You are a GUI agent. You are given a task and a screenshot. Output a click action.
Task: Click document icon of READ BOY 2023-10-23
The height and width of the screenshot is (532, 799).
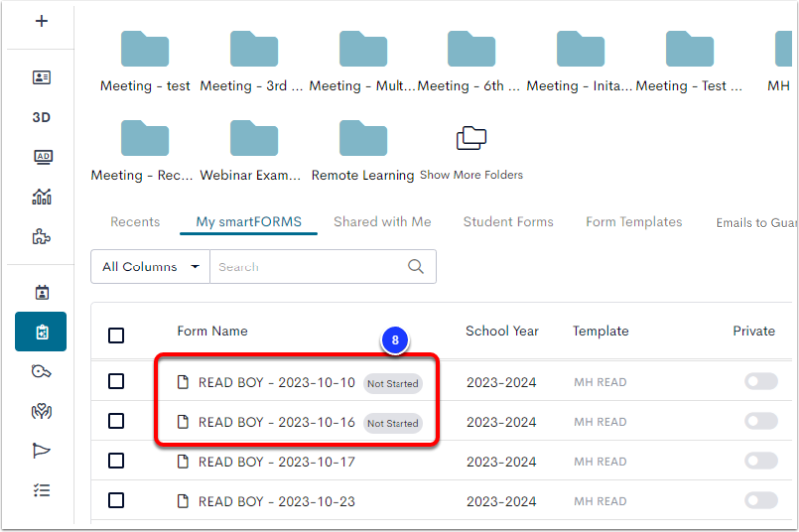[183, 501]
